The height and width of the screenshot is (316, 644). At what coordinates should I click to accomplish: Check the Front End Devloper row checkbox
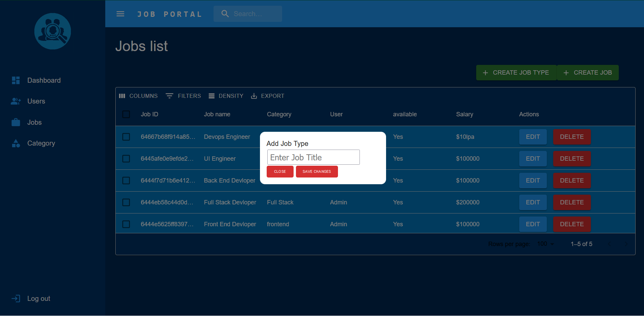pyautogui.click(x=126, y=224)
